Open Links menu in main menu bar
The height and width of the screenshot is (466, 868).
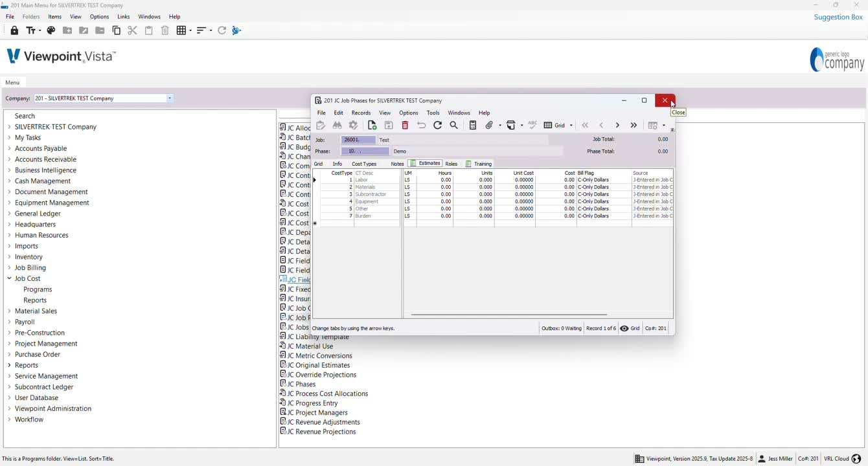(x=124, y=17)
